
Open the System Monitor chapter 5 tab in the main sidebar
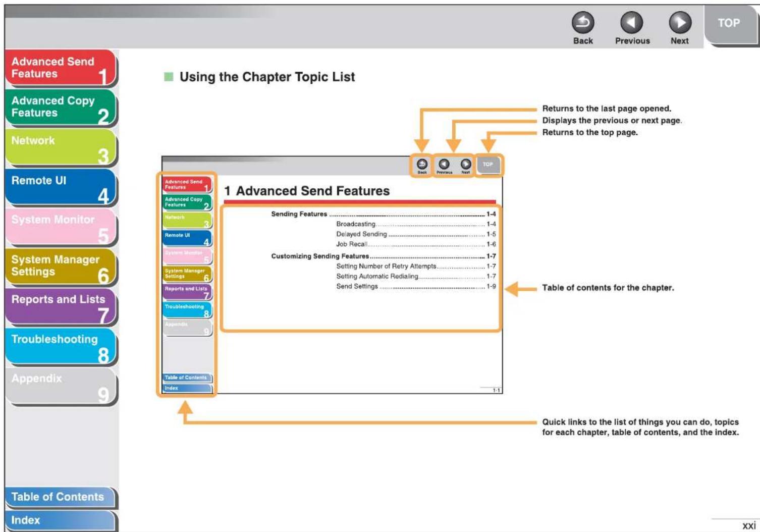click(61, 227)
